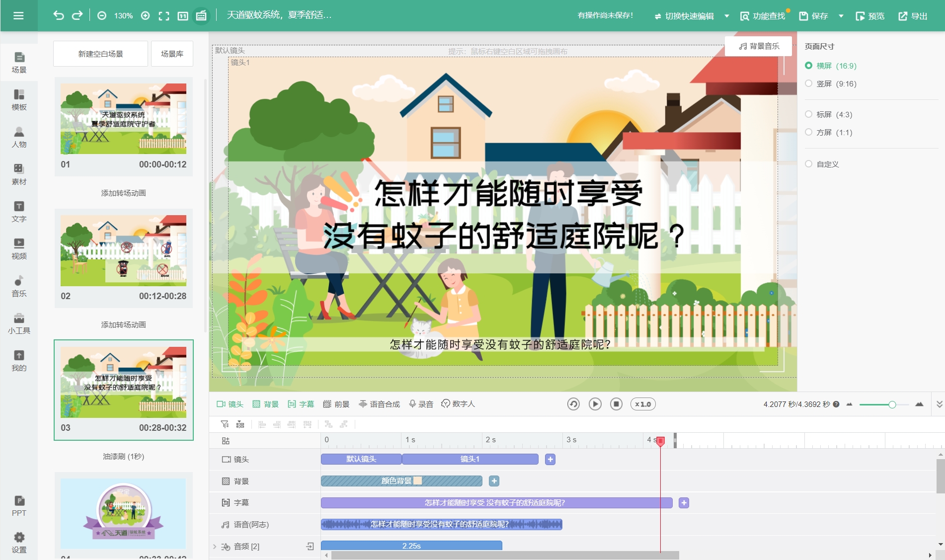Open the Widgets toolbox sidebar panel
Image resolution: width=945 pixels, height=560 pixels.
[x=19, y=323]
